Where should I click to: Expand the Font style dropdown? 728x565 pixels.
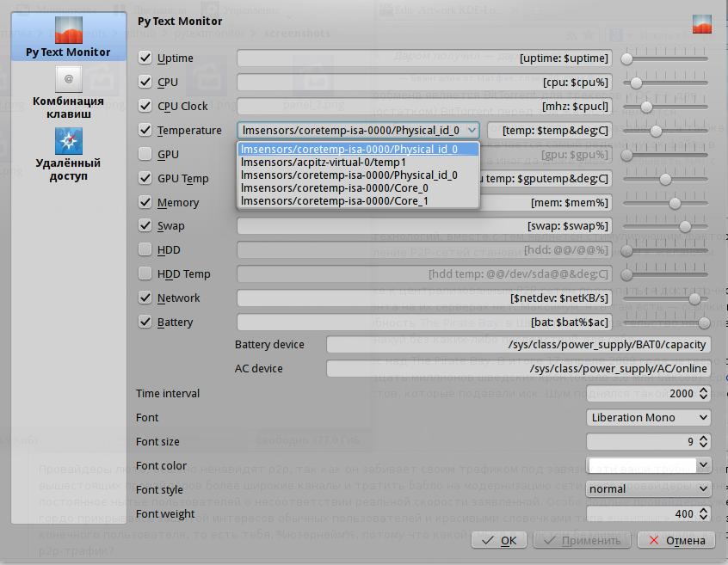point(649,488)
